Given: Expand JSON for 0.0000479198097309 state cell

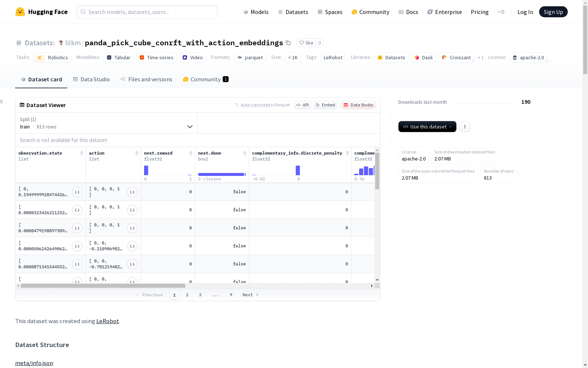Looking at the screenshot, I should tap(77, 228).
